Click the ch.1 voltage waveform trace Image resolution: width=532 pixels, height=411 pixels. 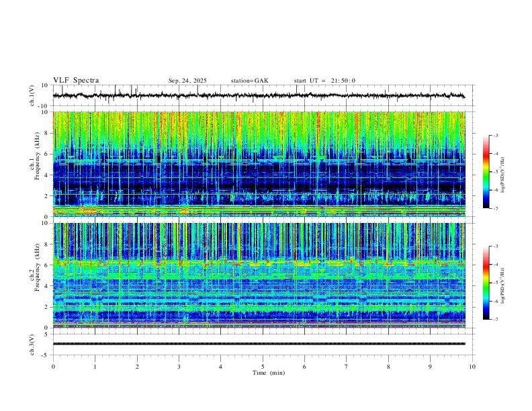[x=259, y=95]
